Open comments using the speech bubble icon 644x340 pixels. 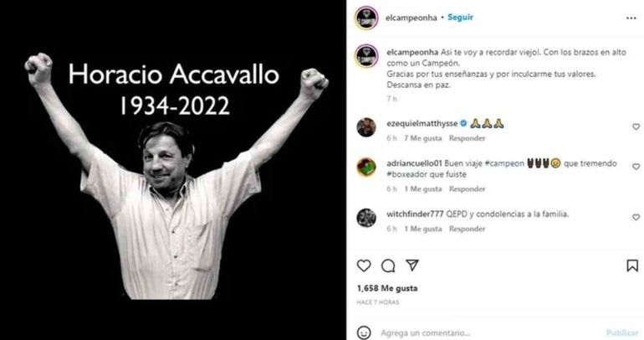pyautogui.click(x=388, y=266)
